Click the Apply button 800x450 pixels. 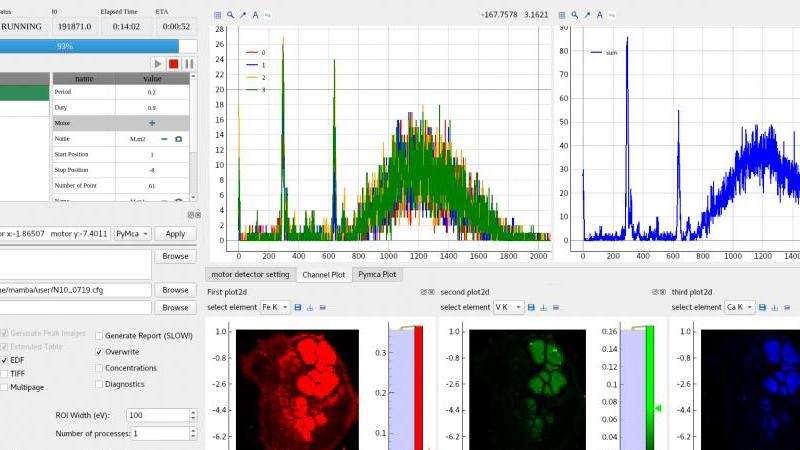(x=175, y=234)
